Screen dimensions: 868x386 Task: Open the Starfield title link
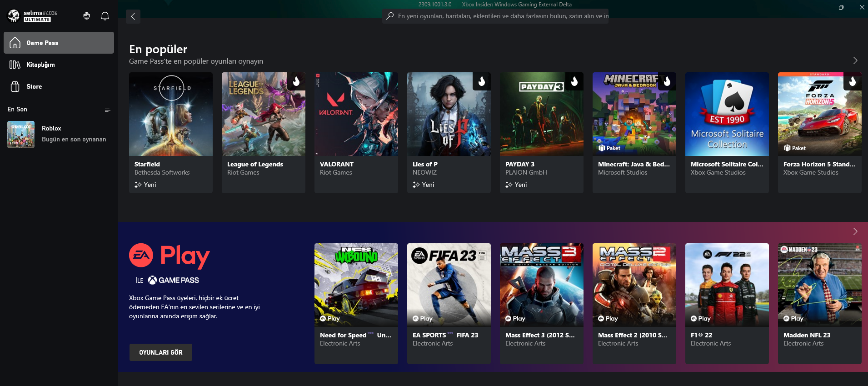click(x=147, y=164)
